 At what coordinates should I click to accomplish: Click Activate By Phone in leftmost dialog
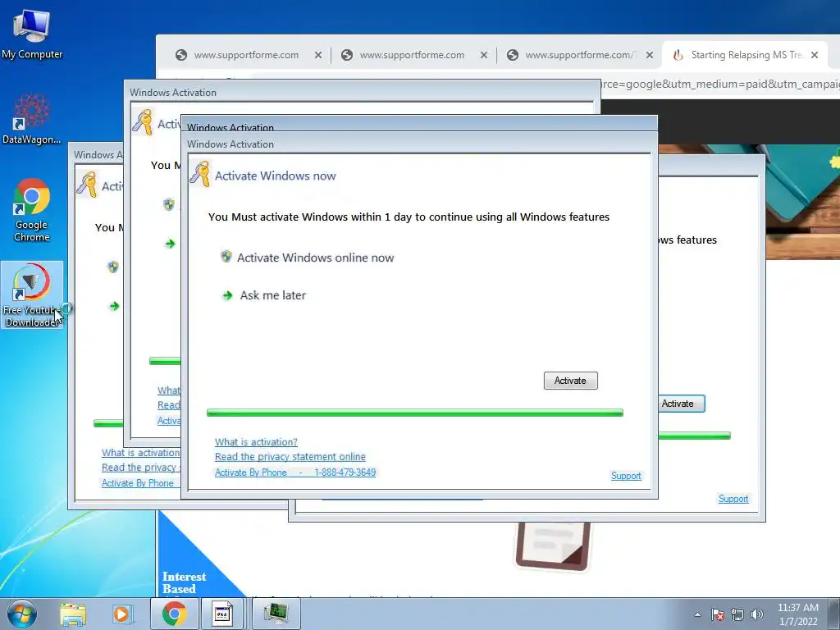pyautogui.click(x=138, y=482)
